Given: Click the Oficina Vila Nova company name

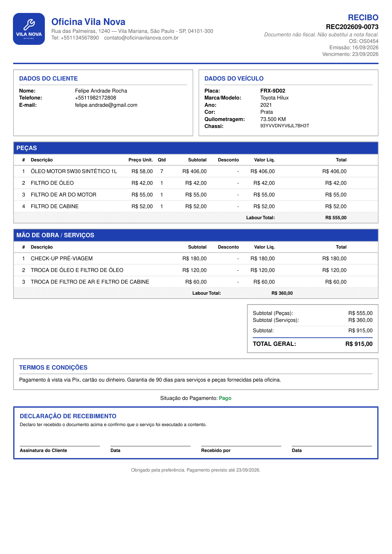Looking at the screenshot, I should [x=88, y=22].
